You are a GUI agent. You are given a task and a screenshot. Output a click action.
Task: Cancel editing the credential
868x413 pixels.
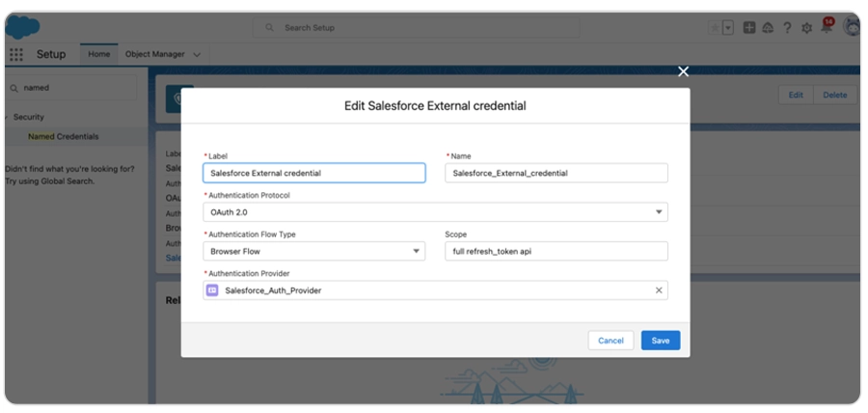[x=610, y=341]
